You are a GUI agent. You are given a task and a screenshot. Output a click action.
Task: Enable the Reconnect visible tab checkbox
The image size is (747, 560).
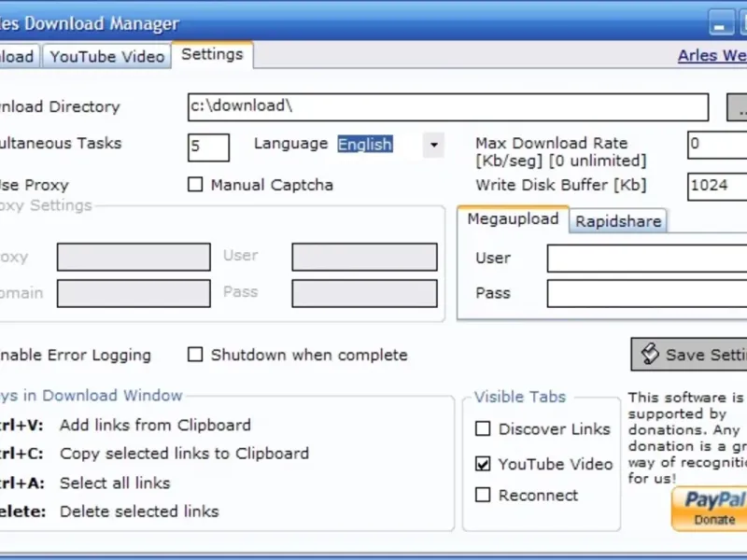(x=483, y=495)
